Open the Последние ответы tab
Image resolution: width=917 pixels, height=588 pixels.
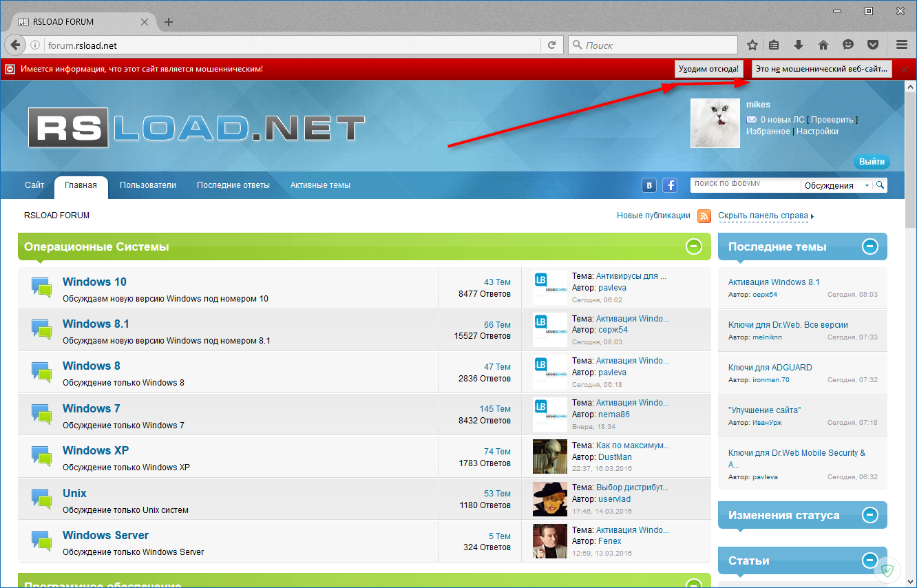(233, 185)
